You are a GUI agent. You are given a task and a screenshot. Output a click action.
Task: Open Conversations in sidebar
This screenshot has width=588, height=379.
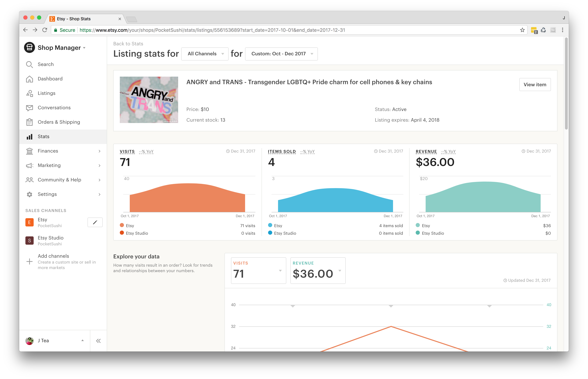tap(63, 108)
